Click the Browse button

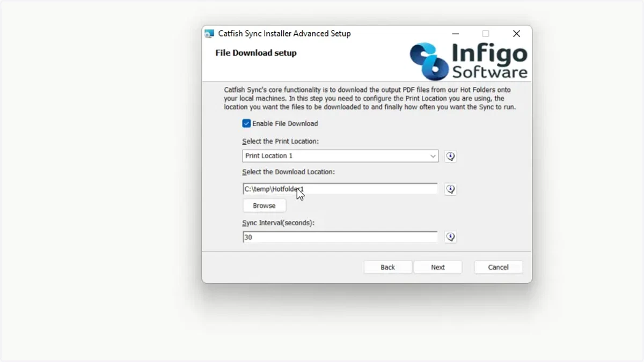pyautogui.click(x=264, y=205)
